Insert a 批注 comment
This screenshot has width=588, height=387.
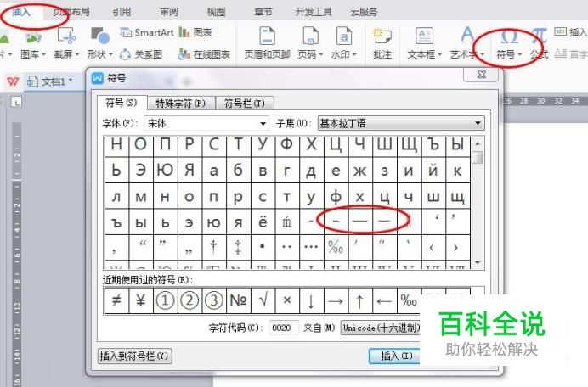pos(382,43)
